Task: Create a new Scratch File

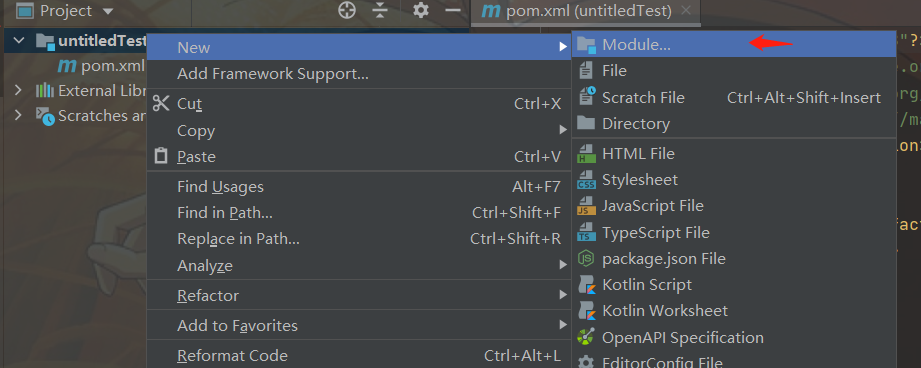Action: point(734,97)
